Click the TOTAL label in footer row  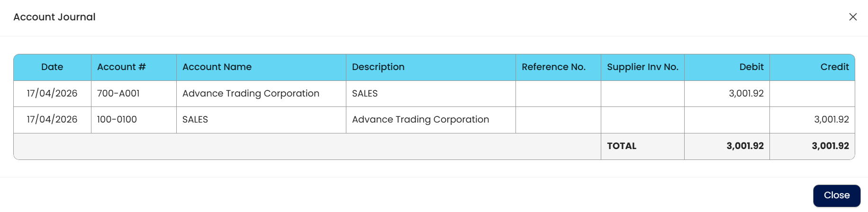pos(622,146)
